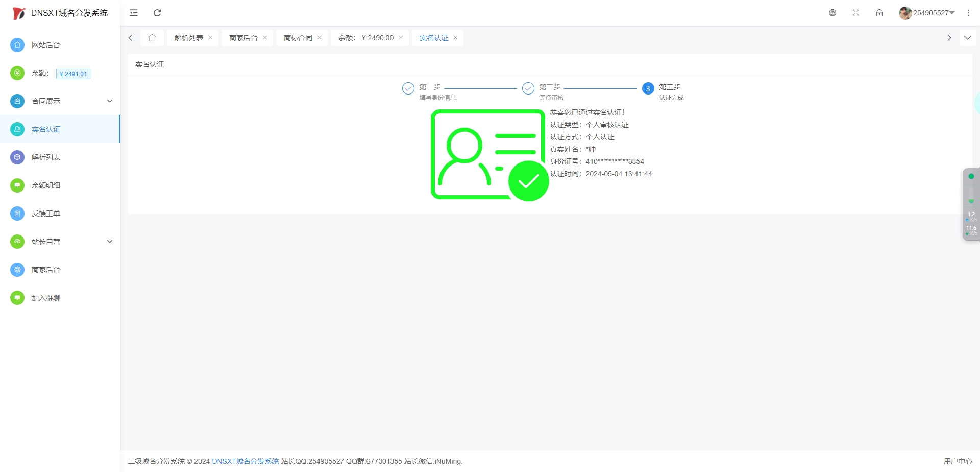Close the 余额 ¥2490.00 tab
This screenshot has height=472, width=980.
click(401, 38)
